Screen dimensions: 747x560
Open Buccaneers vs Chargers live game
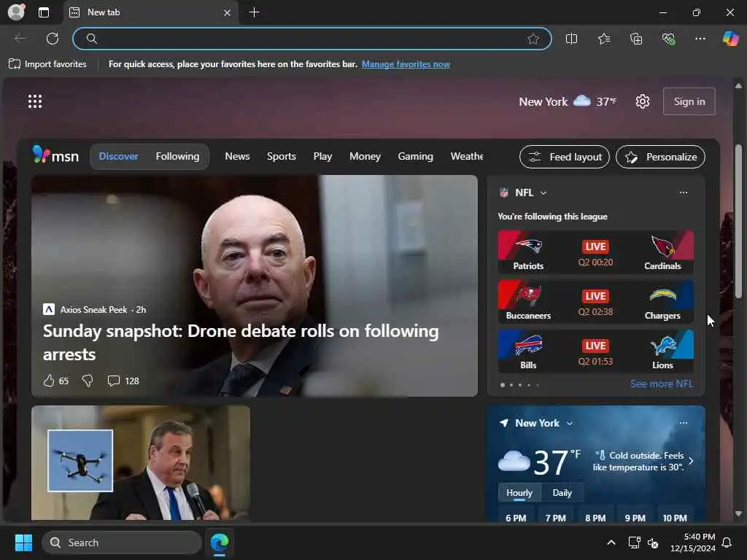[x=595, y=301]
